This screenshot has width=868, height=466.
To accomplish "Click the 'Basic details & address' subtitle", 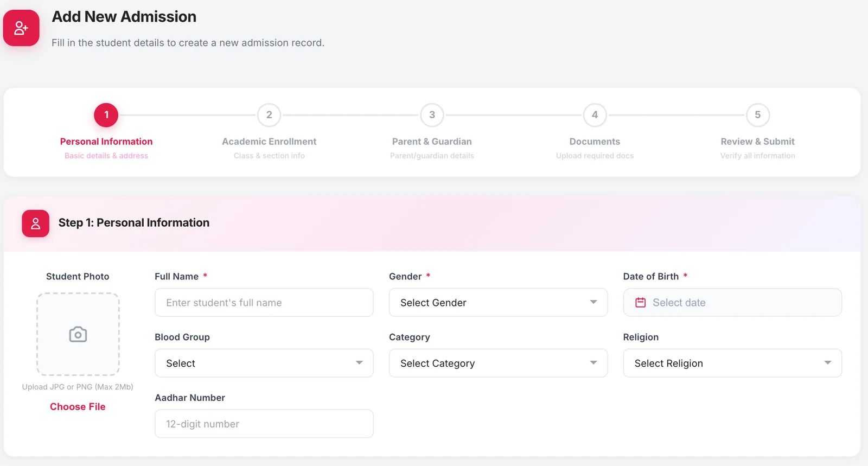I will pos(106,156).
